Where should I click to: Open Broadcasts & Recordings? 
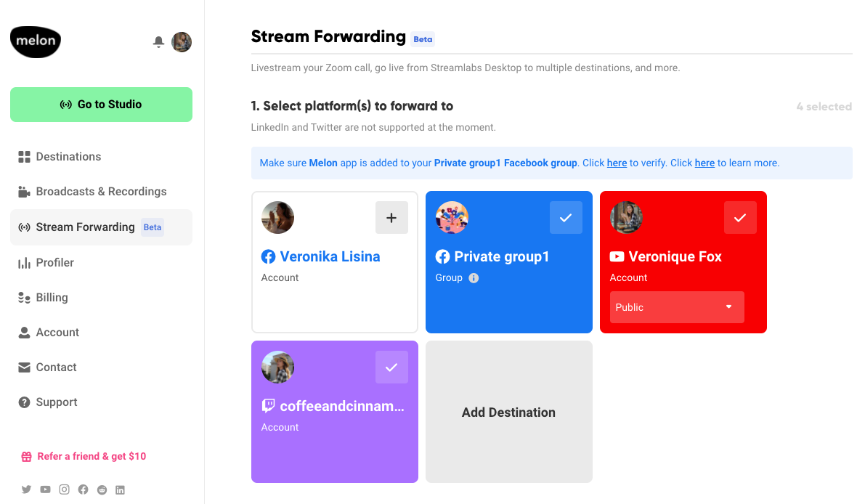click(101, 192)
